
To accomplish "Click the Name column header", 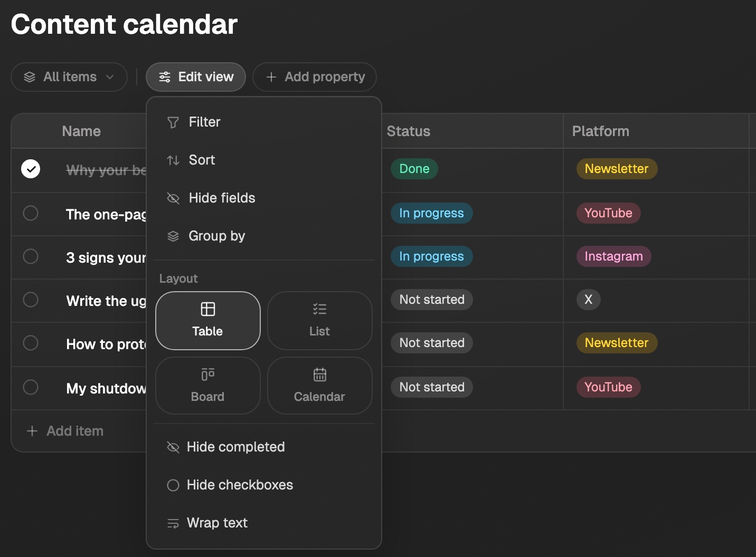I will pyautogui.click(x=81, y=131).
